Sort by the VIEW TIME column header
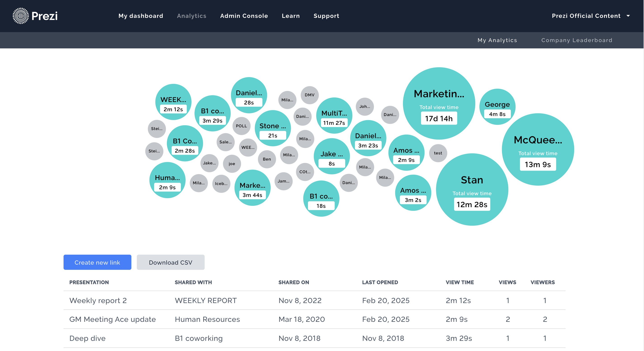Image resolution: width=644 pixels, height=351 pixels. point(459,282)
